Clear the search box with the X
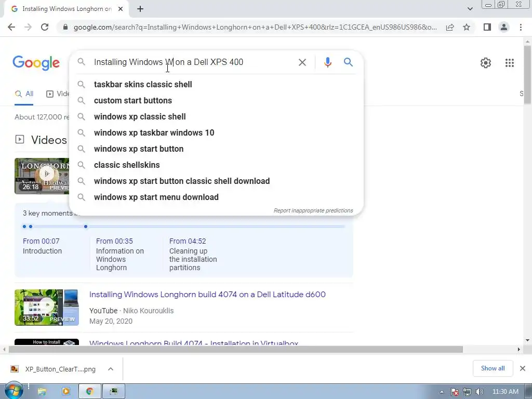This screenshot has width=532, height=399. (302, 62)
